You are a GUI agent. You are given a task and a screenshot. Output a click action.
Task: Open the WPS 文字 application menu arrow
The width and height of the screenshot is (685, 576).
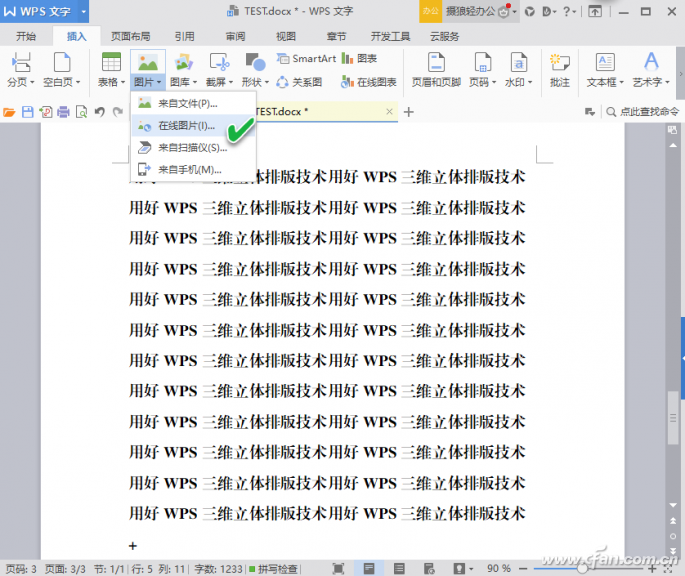[x=83, y=11]
